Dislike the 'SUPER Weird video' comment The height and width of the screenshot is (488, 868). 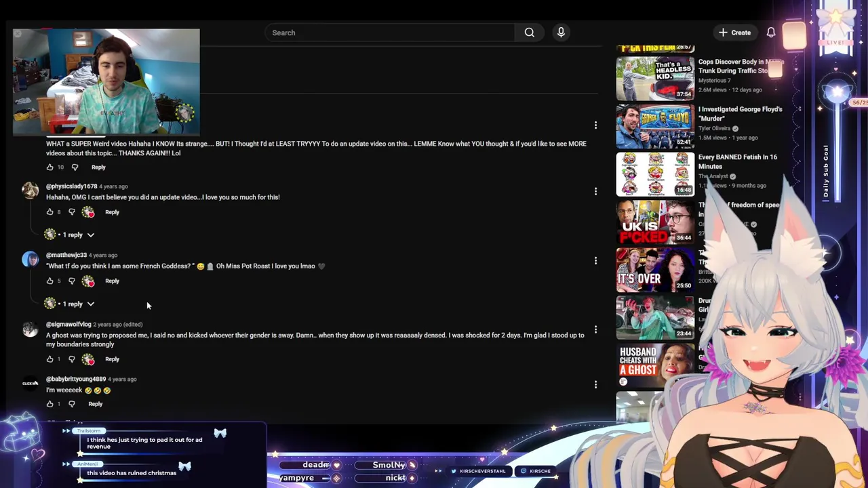pos(75,167)
